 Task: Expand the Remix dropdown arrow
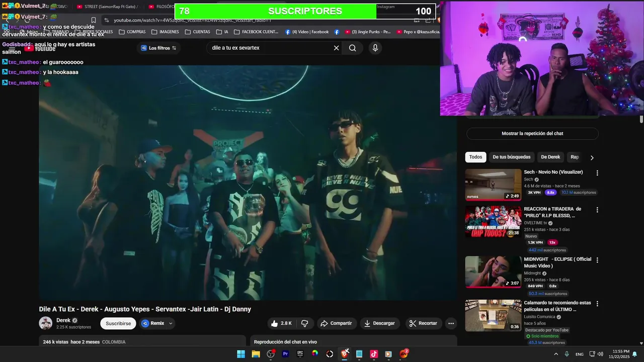171,323
